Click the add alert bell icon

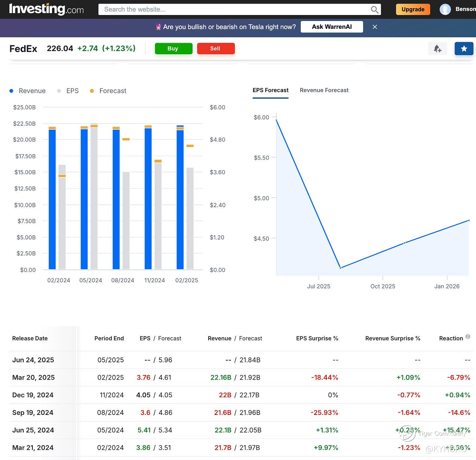[x=437, y=49]
